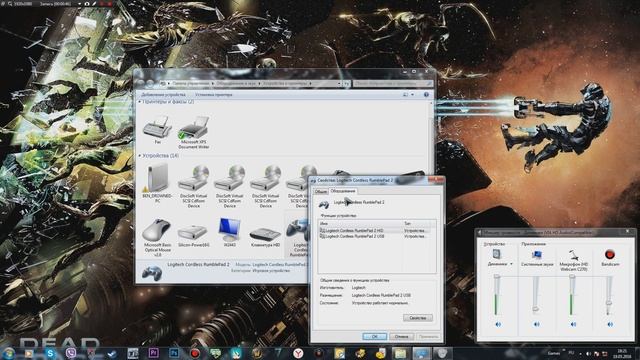The image size is (640, 360).
Task: Collapse the Устройства (14) section
Action: [x=140, y=156]
